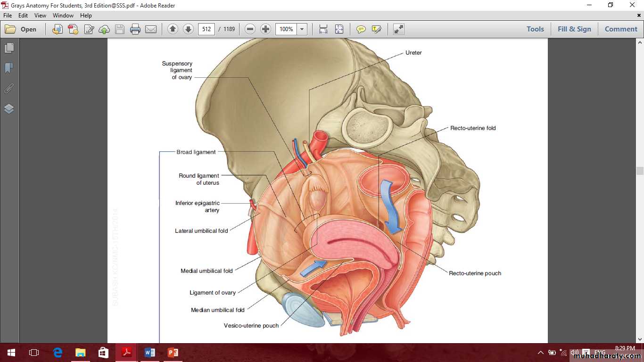Click the Print file icon
Image resolution: width=644 pixels, height=362 pixels.
135,29
